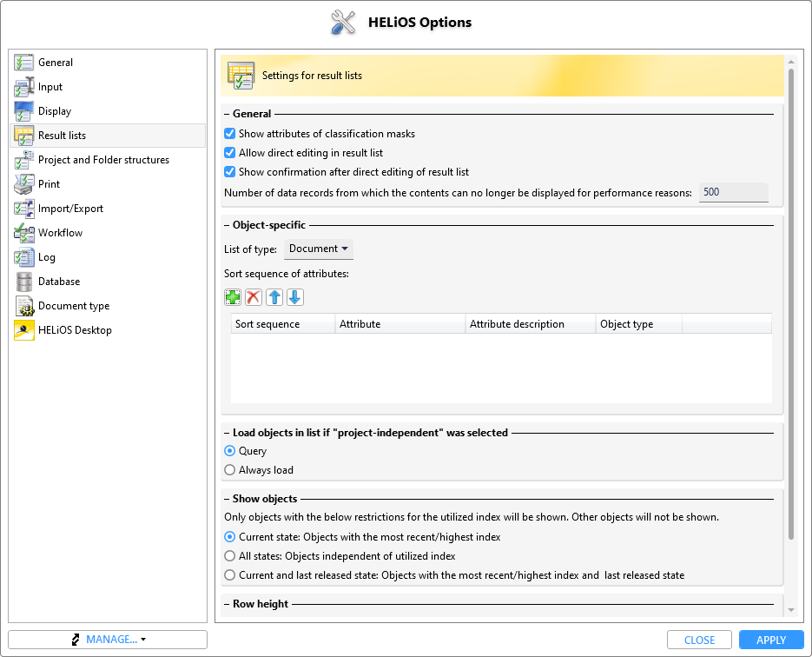Click the HELiOS Options wrench icon
Image resolution: width=812 pixels, height=657 pixels.
[343, 23]
